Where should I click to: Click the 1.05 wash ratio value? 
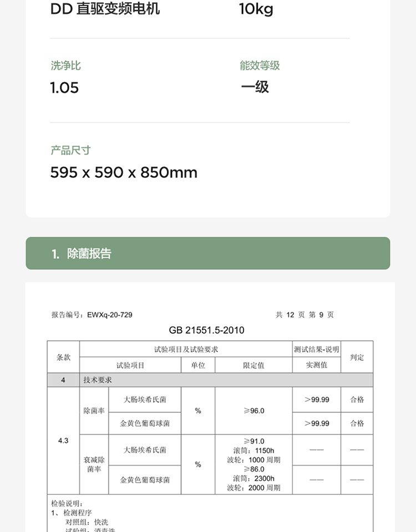(x=64, y=88)
